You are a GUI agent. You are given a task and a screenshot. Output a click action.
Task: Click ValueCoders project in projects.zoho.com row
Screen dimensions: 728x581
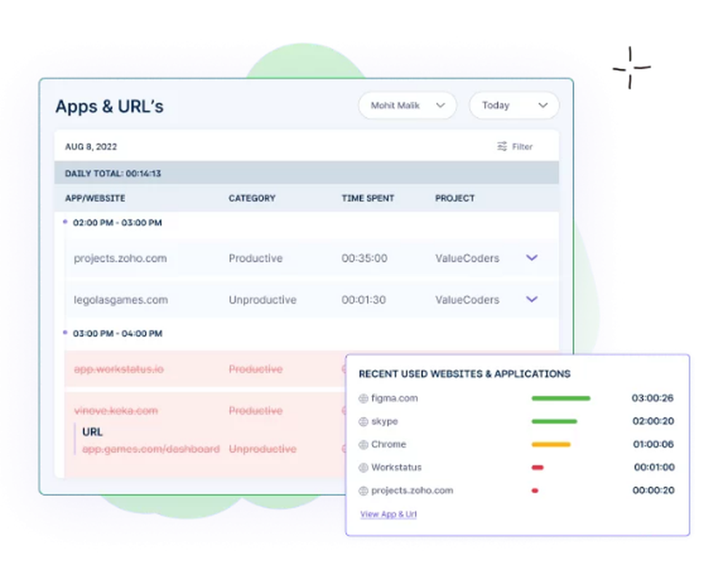[x=467, y=258]
